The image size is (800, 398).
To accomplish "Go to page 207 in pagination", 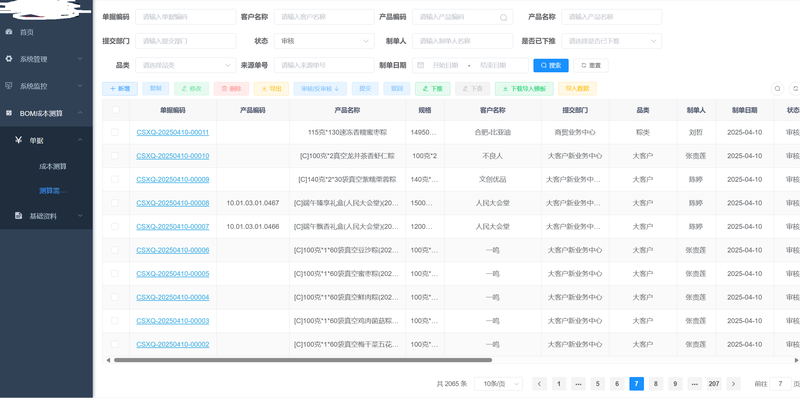I will pos(714,384).
